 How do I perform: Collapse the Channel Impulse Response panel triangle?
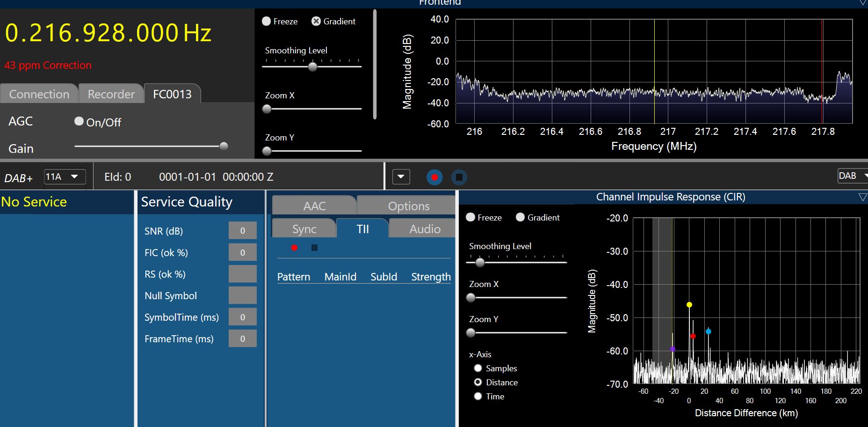[x=862, y=197]
